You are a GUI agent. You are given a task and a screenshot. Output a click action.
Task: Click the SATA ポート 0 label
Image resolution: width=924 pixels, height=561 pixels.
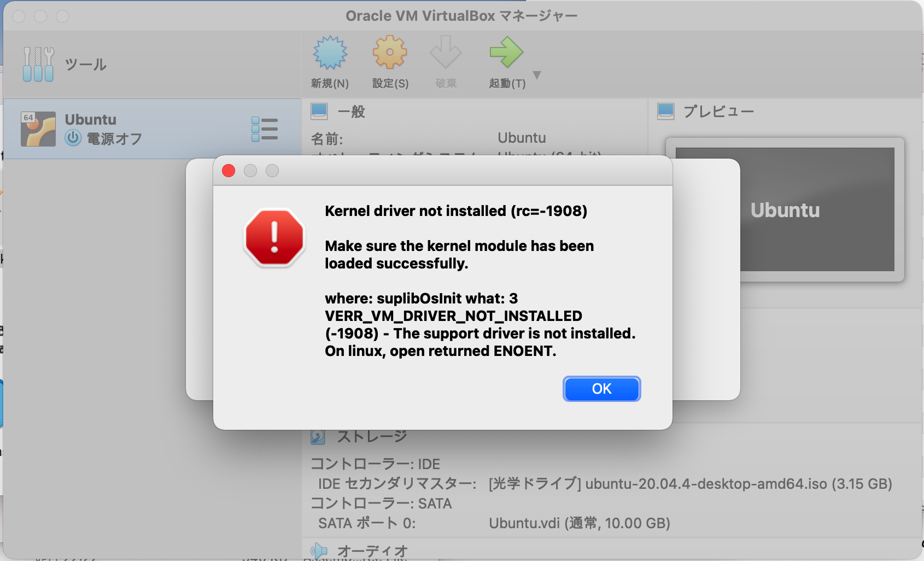[x=367, y=523]
